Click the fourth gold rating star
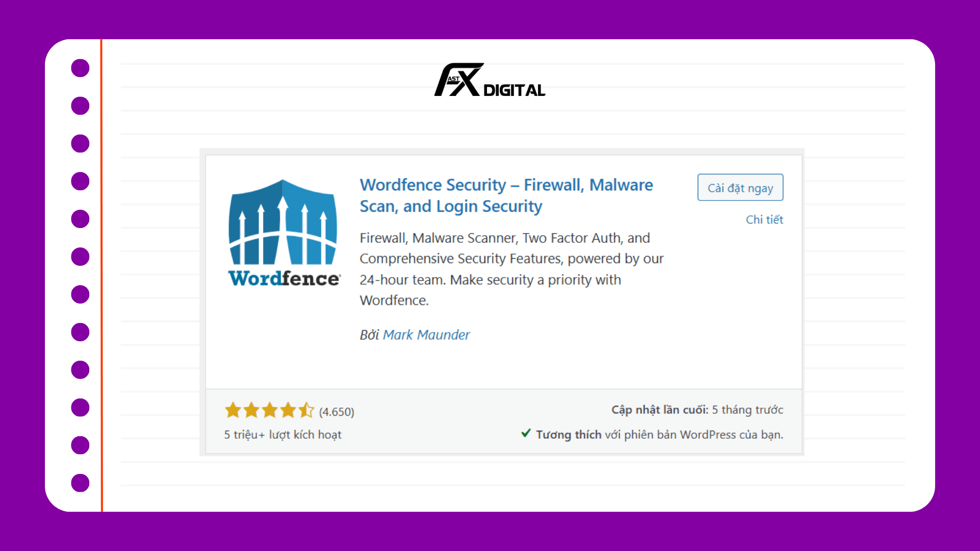980x551 pixels. (288, 410)
